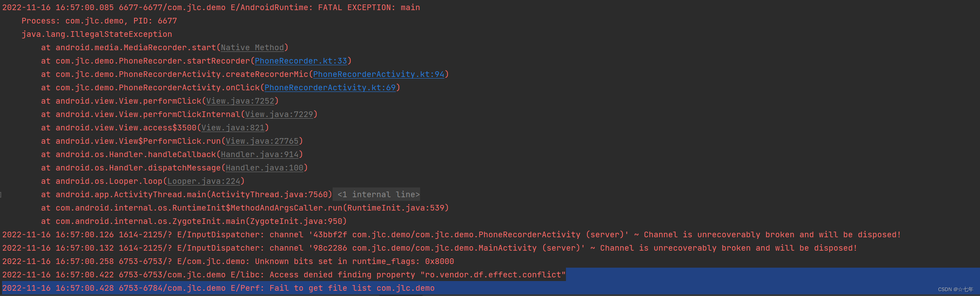This screenshot has width=980, height=296.
Task: Click the FATAL EXCEPTION: main log line
Action: 211,7
